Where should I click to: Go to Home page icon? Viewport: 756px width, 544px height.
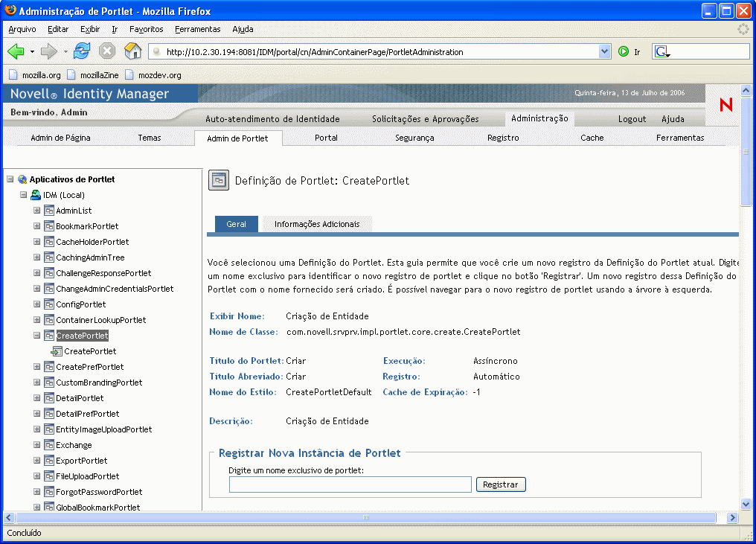(133, 51)
